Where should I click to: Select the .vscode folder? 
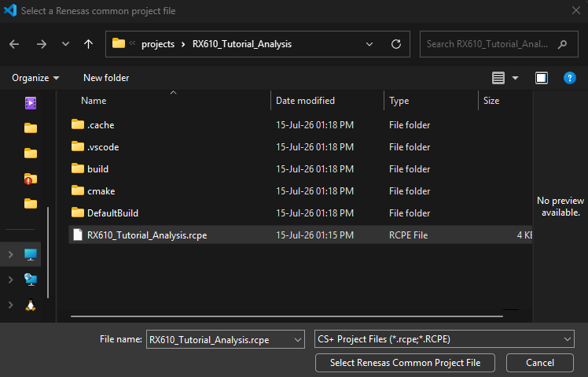tap(300, 147)
